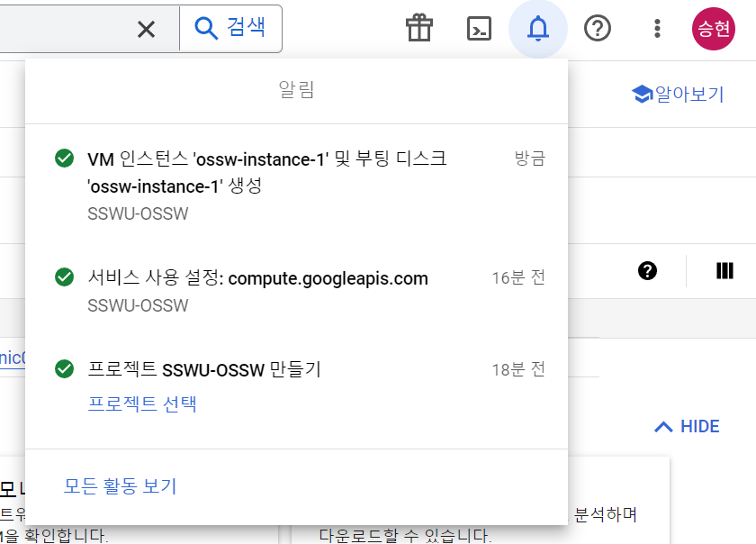
Task: Open the VM 인스턴스 'ossw-instance-1' creation notification
Action: 296,186
